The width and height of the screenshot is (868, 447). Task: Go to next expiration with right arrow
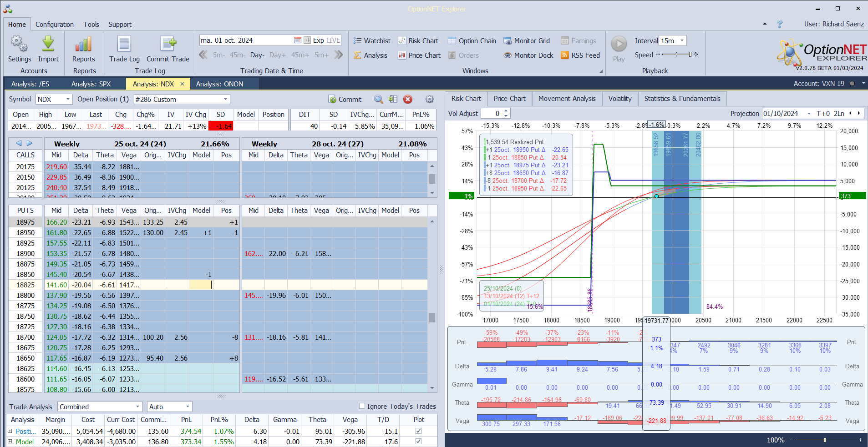click(x=30, y=143)
